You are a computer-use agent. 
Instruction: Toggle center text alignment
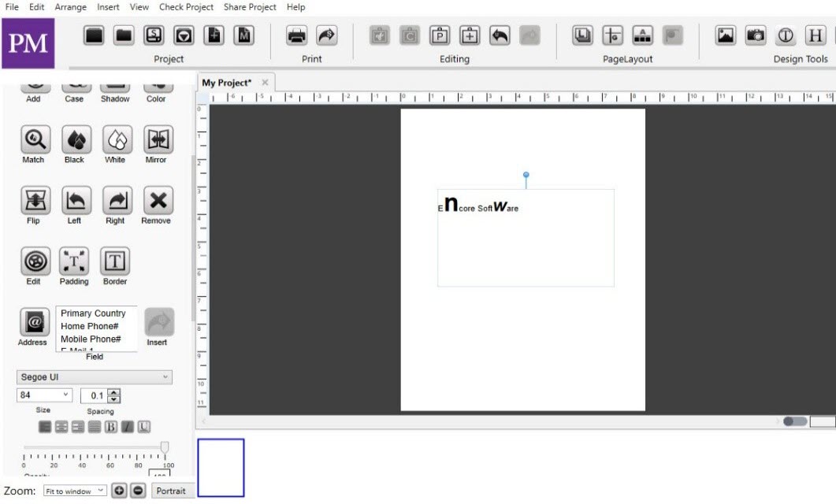[x=61, y=427]
